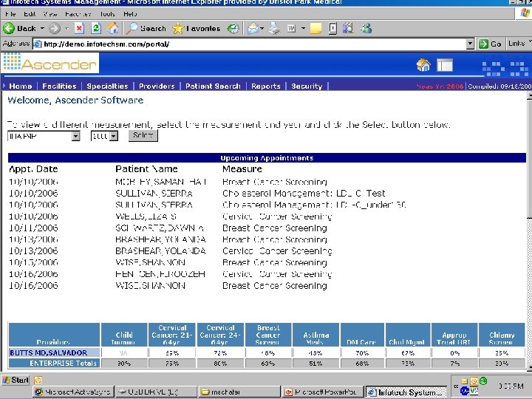This screenshot has width=532, height=399.
Task: Open the Edit menu
Action: 30,14
